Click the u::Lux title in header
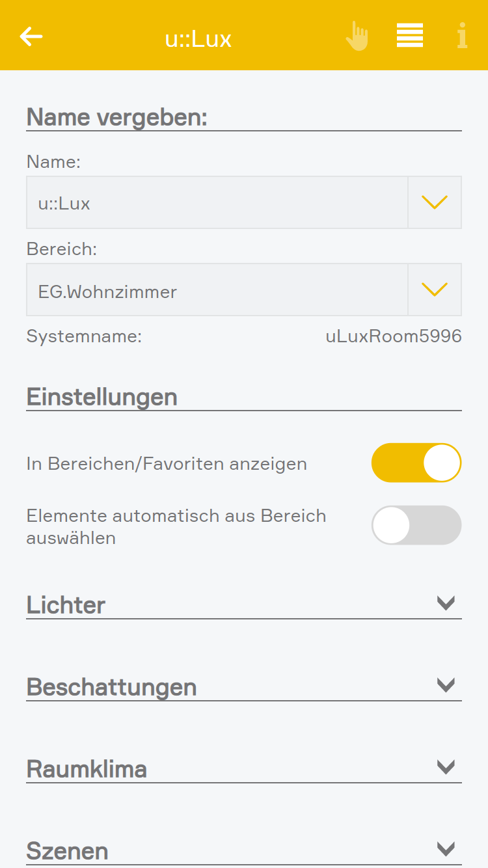488x868 pixels. click(x=198, y=39)
